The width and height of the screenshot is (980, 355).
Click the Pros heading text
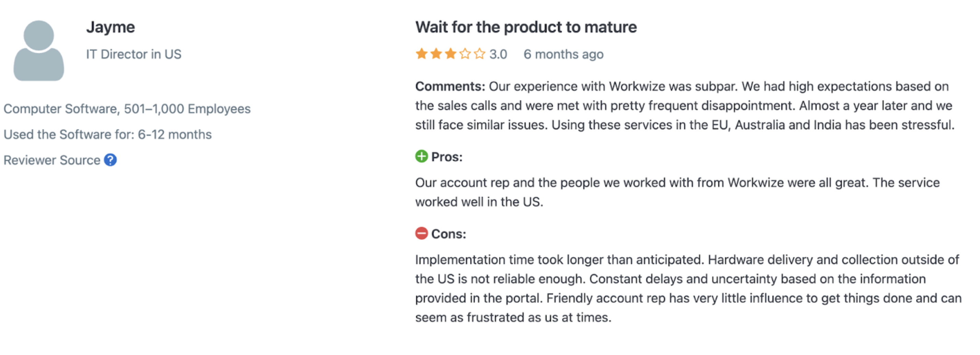coord(447,157)
